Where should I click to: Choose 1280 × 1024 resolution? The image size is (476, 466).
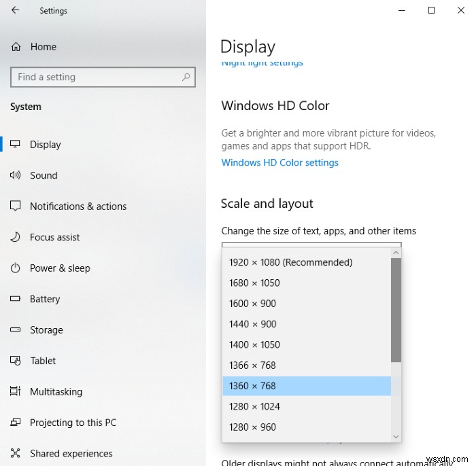point(307,407)
